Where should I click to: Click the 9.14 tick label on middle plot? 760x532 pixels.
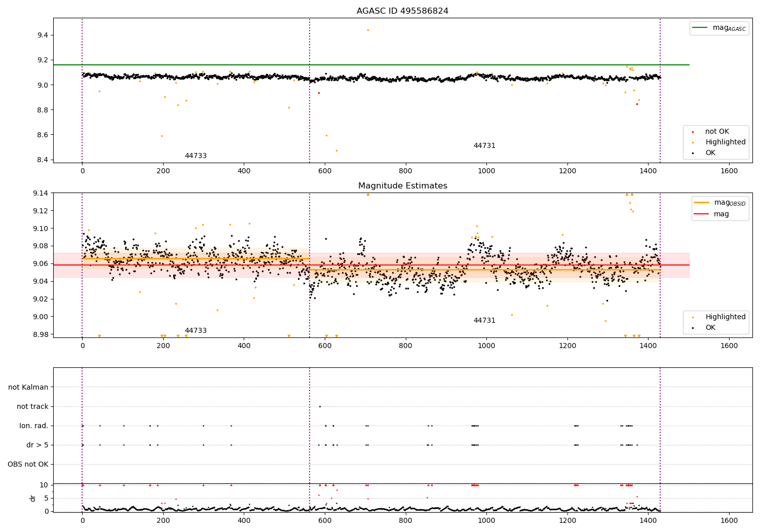tap(41, 193)
